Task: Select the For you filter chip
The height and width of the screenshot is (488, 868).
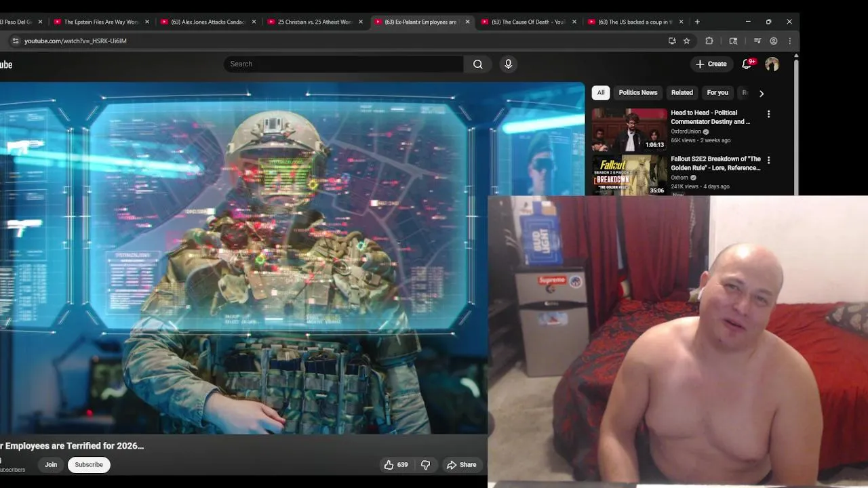Action: point(717,93)
